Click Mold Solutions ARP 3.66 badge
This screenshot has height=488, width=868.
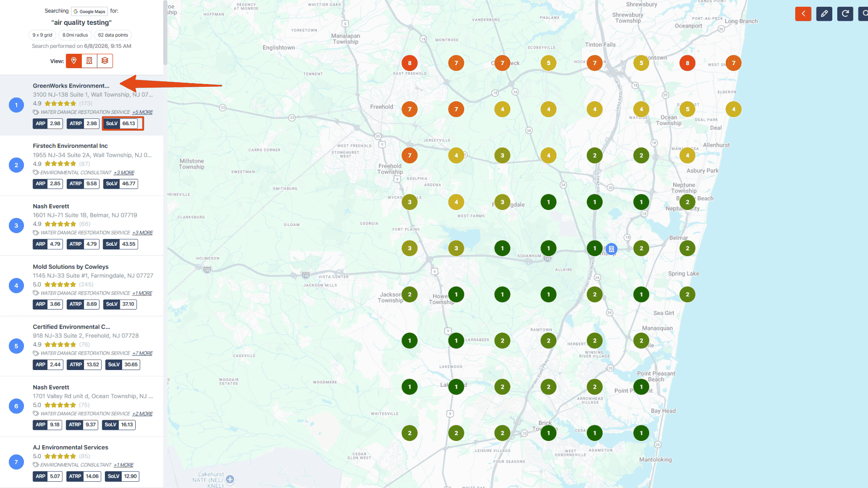coord(48,304)
